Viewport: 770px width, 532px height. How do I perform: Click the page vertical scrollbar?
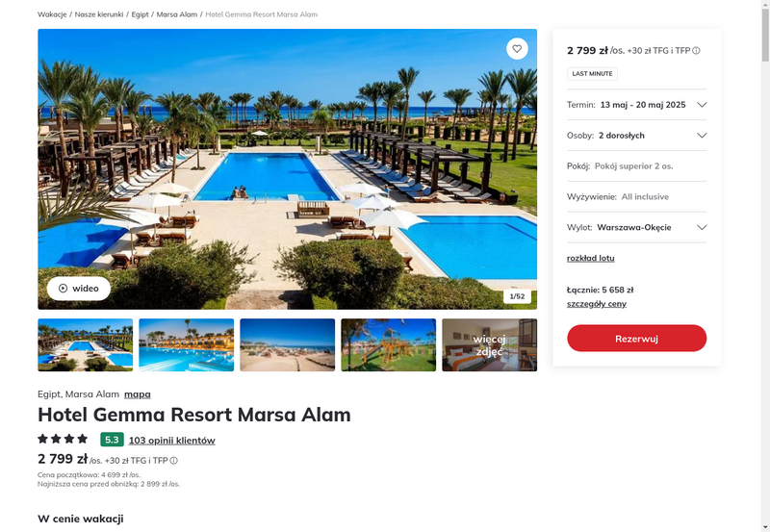[765, 266]
